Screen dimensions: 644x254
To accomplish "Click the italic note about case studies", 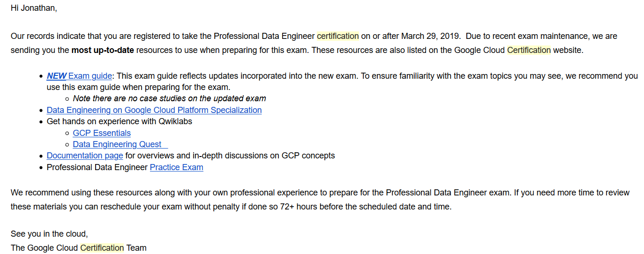I will tap(169, 98).
